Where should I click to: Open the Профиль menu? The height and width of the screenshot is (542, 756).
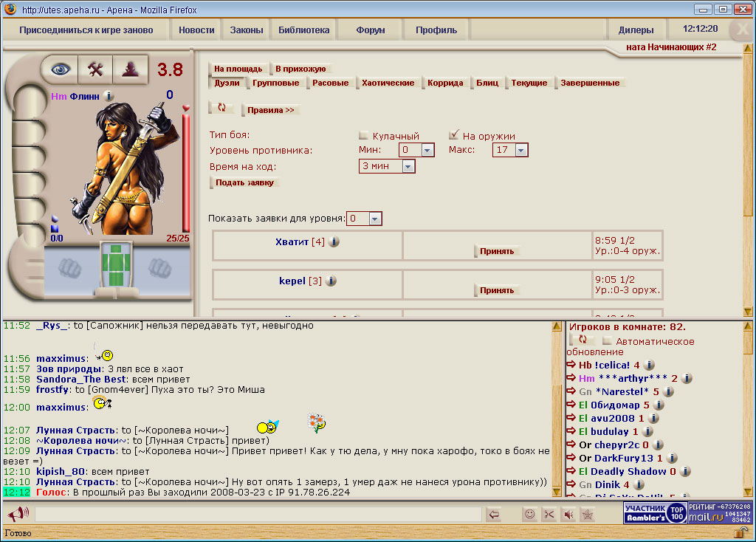(x=436, y=30)
